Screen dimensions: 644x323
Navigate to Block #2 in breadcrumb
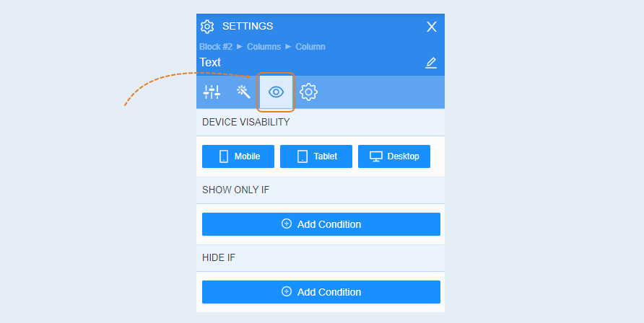(216, 47)
